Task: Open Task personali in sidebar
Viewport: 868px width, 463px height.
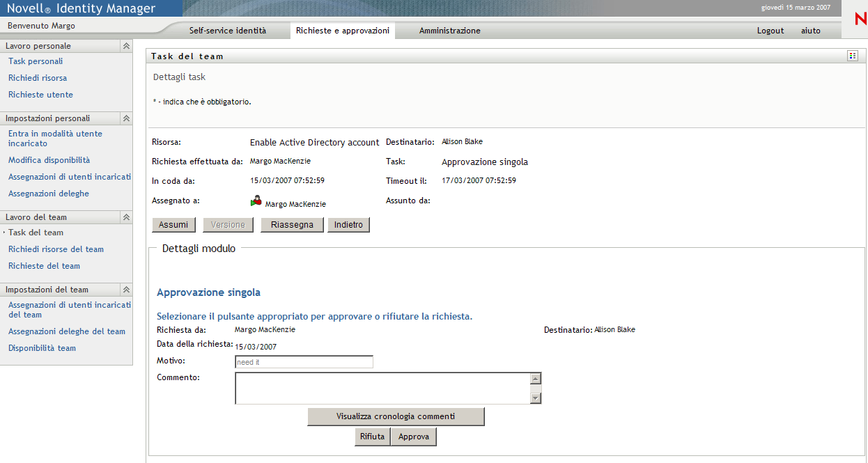Action: point(36,61)
